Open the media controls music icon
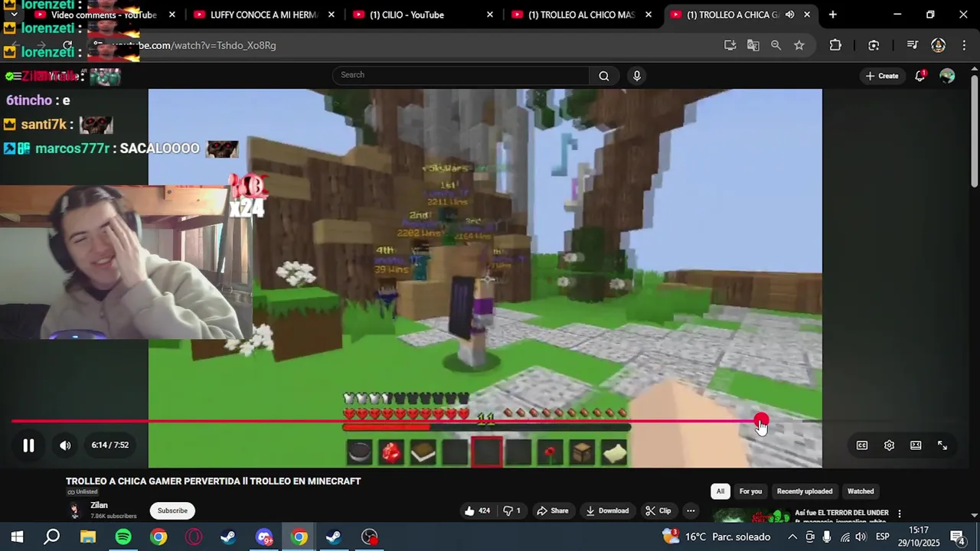Viewport: 980px width, 551px height. pos(912,45)
